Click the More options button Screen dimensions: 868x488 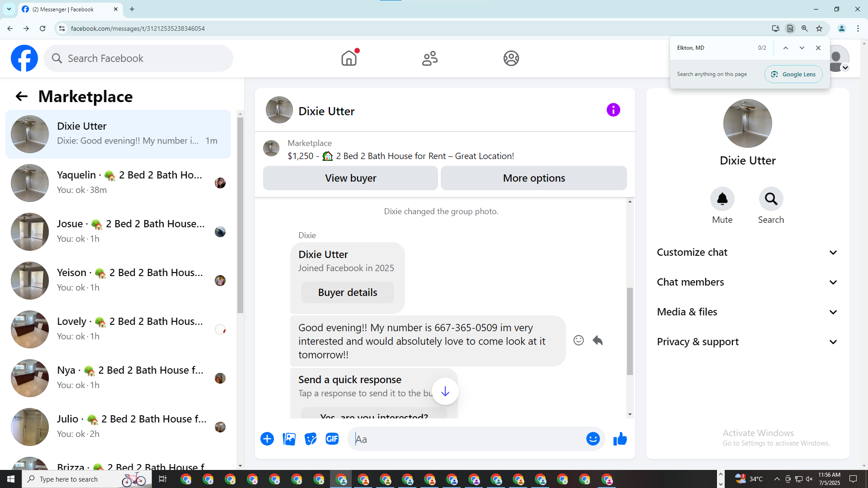(x=533, y=178)
